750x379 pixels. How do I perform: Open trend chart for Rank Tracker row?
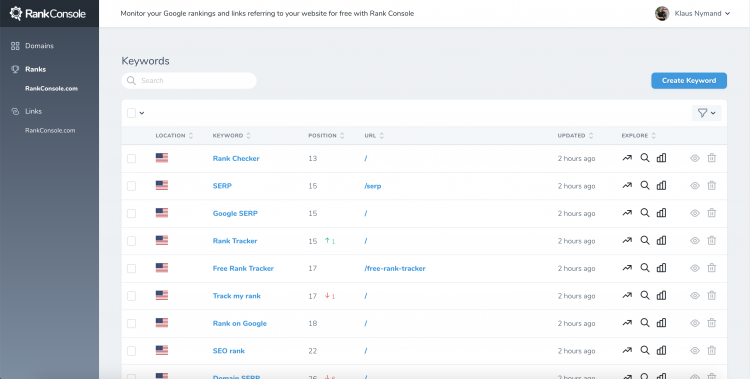(627, 241)
